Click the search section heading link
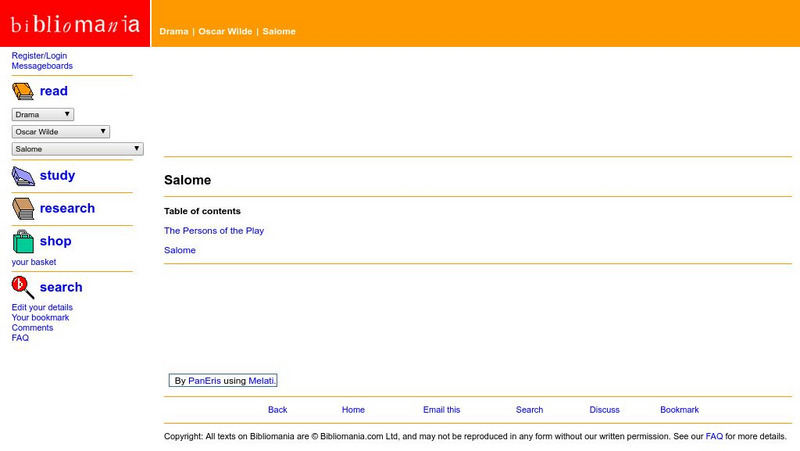The width and height of the screenshot is (800, 451). pyautogui.click(x=61, y=287)
